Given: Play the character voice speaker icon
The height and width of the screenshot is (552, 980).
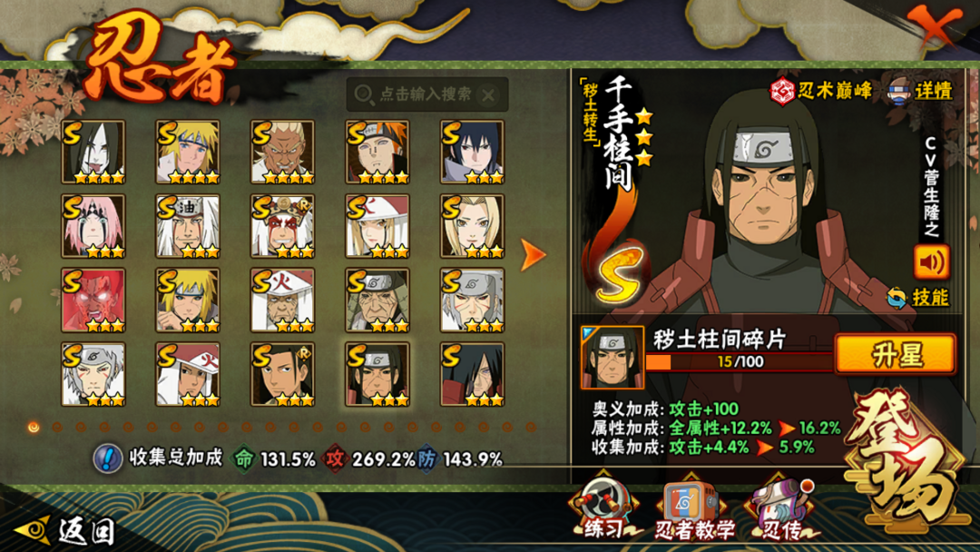Looking at the screenshot, I should click(931, 262).
